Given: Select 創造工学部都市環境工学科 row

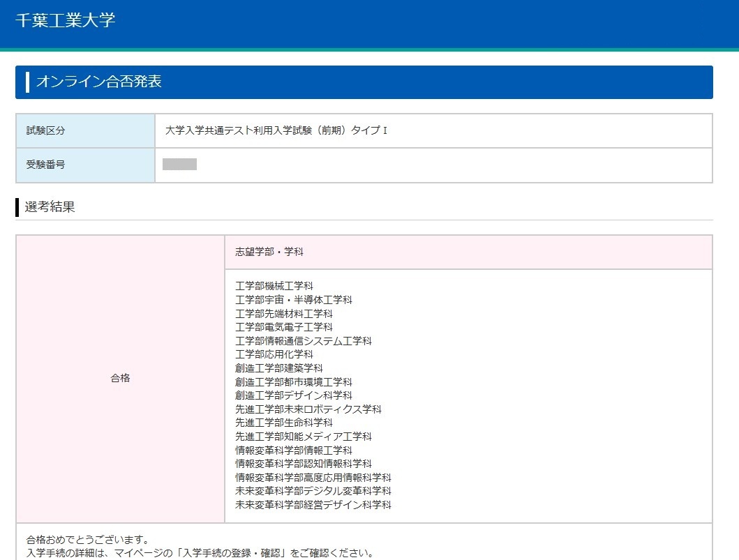Looking at the screenshot, I should click(x=294, y=381).
